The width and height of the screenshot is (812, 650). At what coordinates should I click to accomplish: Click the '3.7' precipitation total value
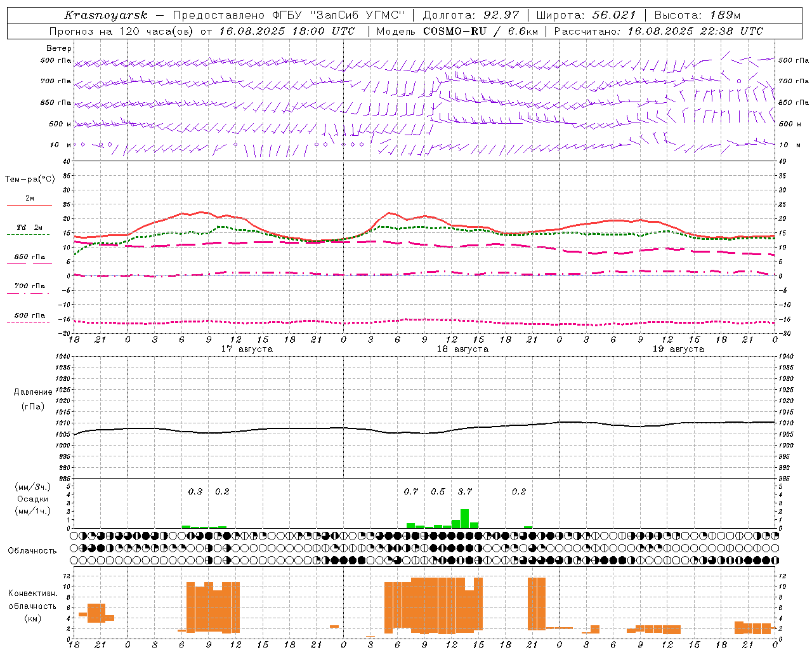click(465, 491)
